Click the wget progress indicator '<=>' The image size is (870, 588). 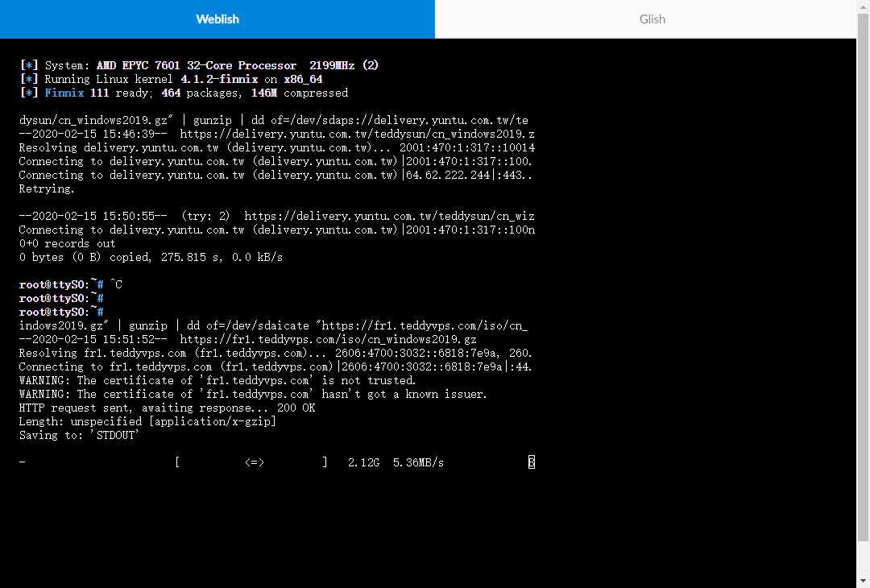click(254, 462)
